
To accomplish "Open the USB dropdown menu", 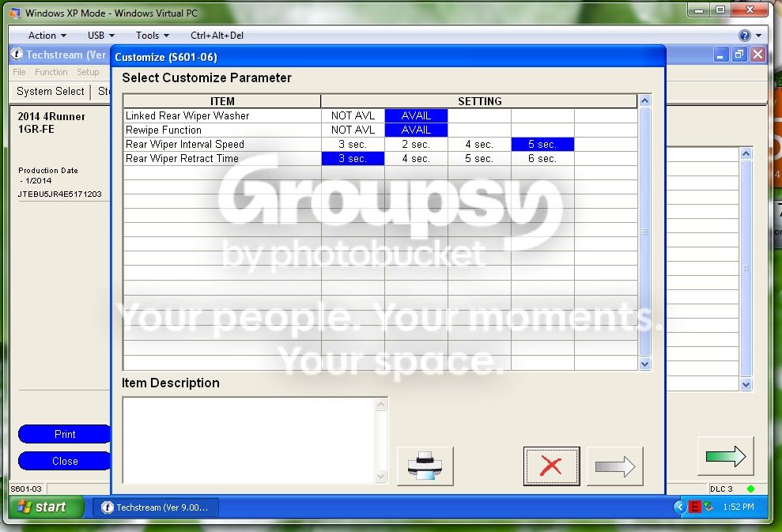I will (x=101, y=36).
